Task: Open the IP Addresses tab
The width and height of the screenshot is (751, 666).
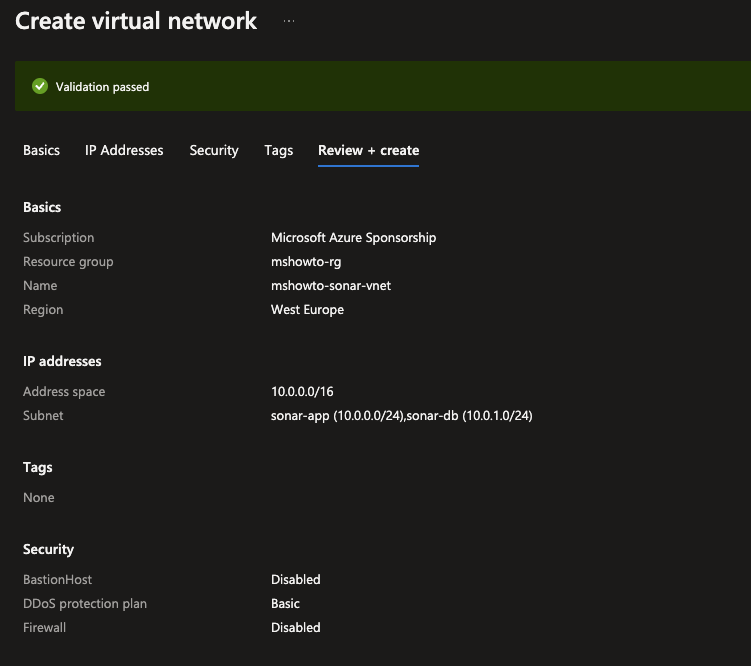Action: (124, 150)
